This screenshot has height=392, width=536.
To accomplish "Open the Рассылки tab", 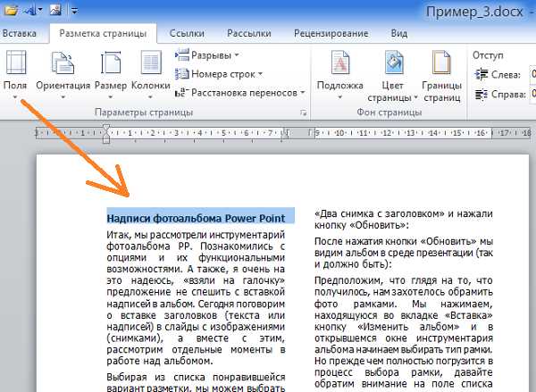I will pos(249,33).
